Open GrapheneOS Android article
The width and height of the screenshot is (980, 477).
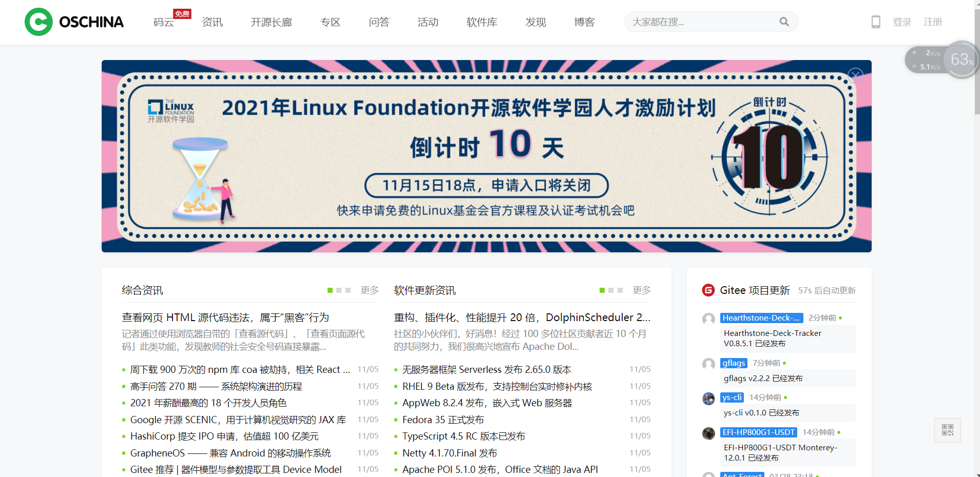pos(230,453)
